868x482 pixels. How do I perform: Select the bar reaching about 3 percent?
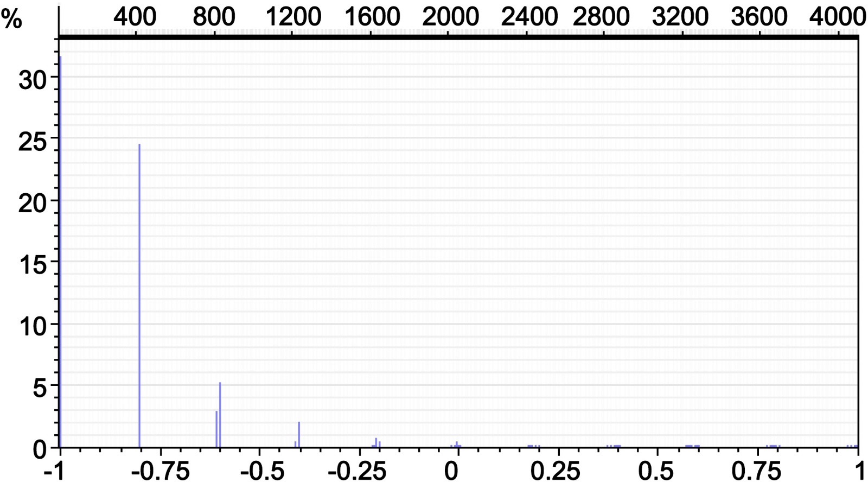216,429
